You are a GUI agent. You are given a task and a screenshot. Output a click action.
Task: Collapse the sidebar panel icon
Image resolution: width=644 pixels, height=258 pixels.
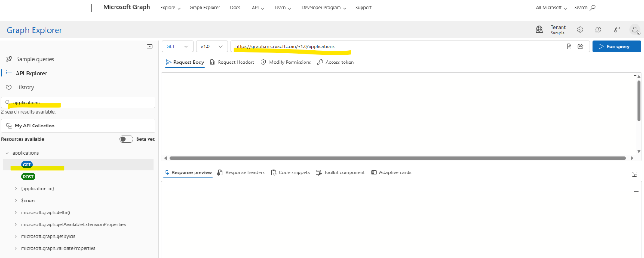tap(149, 46)
